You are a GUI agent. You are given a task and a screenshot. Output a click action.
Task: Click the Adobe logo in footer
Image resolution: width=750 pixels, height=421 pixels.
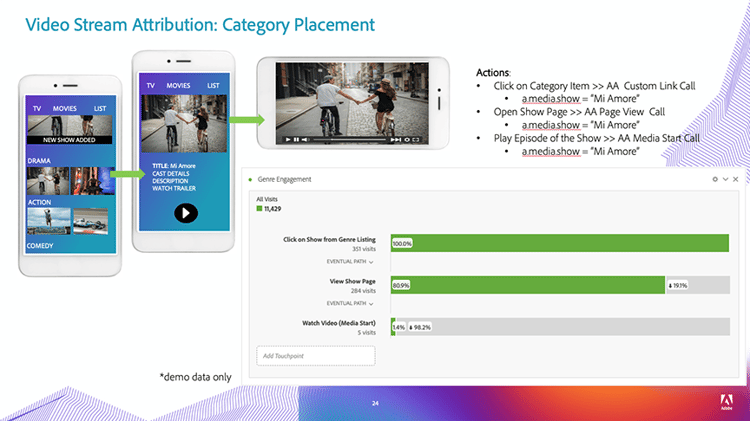click(x=727, y=402)
